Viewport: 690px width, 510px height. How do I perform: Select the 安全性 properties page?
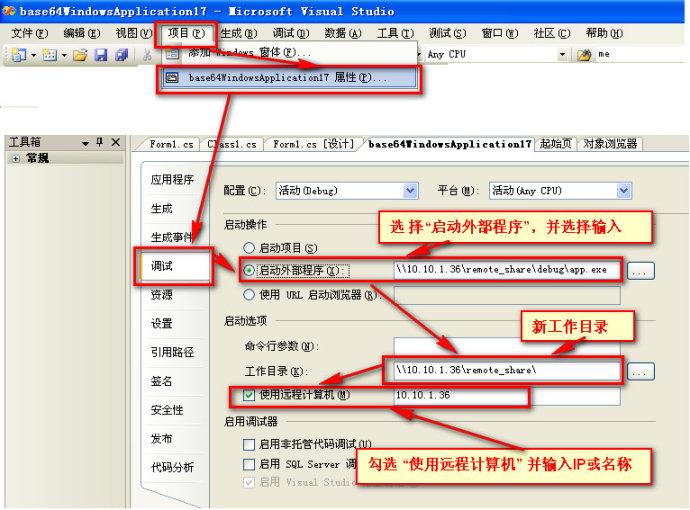[167, 410]
